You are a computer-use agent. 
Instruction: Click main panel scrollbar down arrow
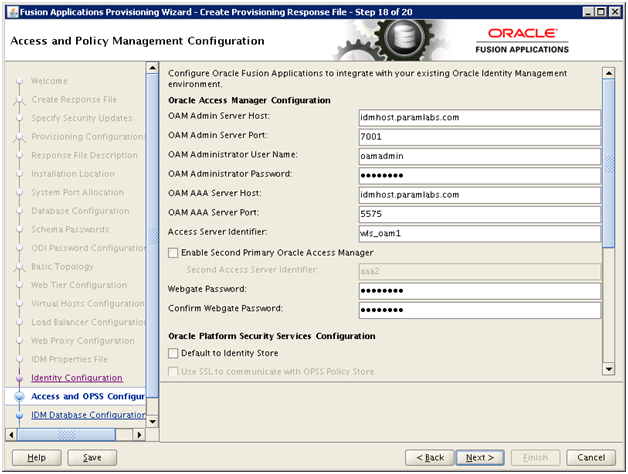tap(609, 369)
